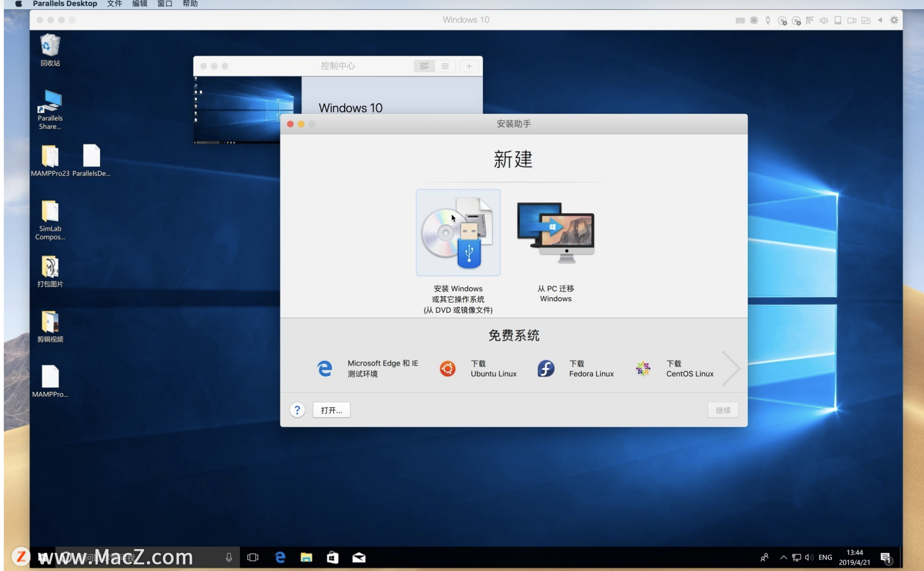Open File Explorer from taskbar

[x=306, y=558]
